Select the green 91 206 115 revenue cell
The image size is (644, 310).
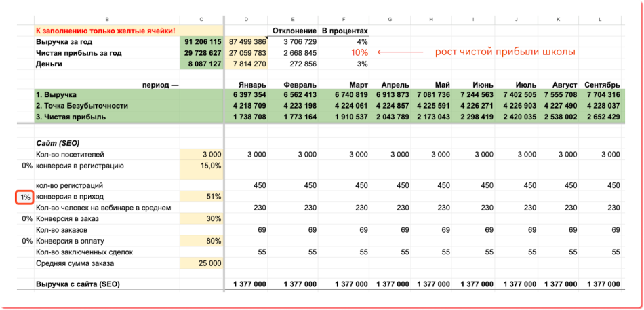tap(201, 41)
